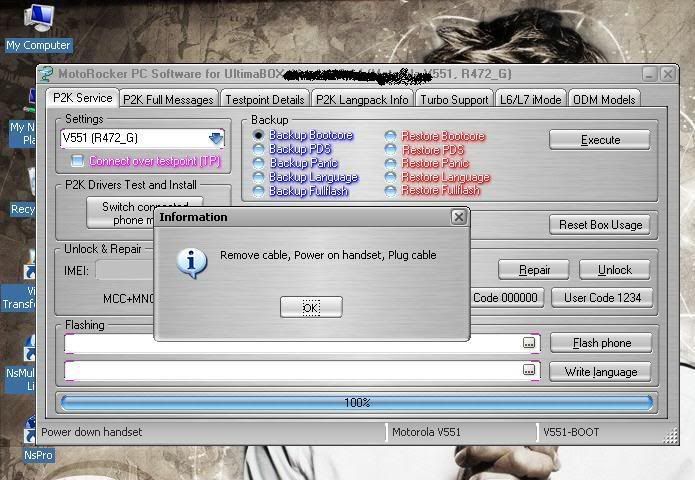Browse for flash file in first Flashing row

(x=529, y=343)
